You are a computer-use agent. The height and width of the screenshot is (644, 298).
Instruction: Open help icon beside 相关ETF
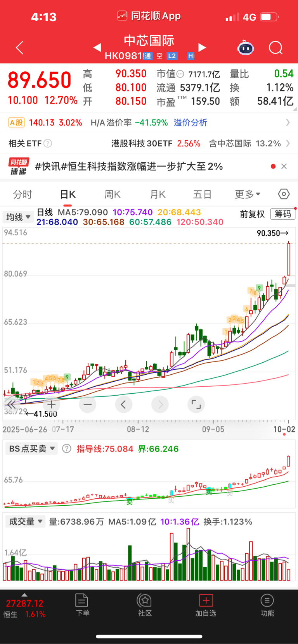click(x=48, y=143)
